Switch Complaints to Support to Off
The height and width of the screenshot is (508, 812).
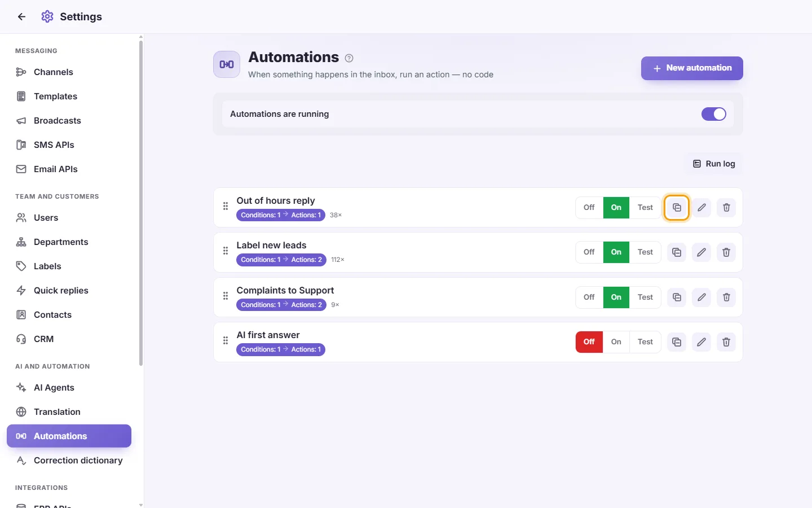pyautogui.click(x=589, y=297)
